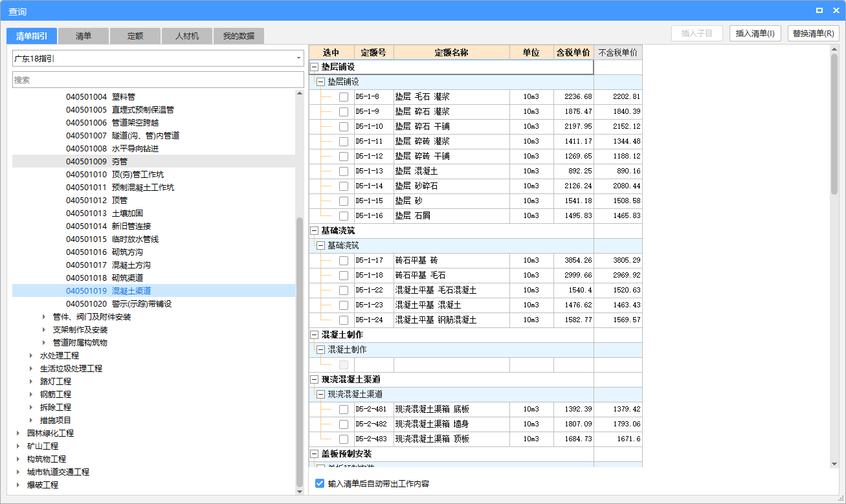Collapse the bold 混凝土制作 group
The width and height of the screenshot is (846, 504).
tap(315, 335)
